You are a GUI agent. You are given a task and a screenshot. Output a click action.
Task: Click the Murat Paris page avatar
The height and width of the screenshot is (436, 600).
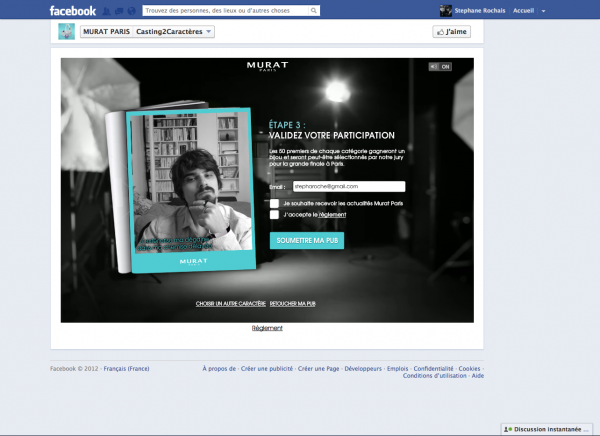pos(66,32)
